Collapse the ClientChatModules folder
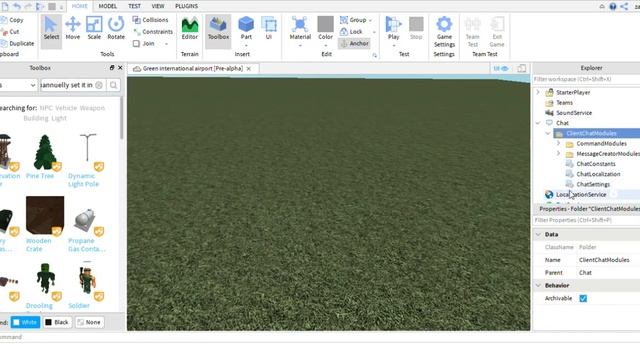The width and height of the screenshot is (640, 360). (548, 133)
